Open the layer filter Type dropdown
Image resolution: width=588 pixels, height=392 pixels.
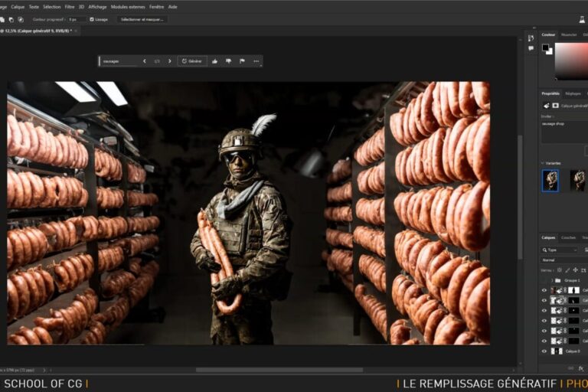pyautogui.click(x=559, y=250)
